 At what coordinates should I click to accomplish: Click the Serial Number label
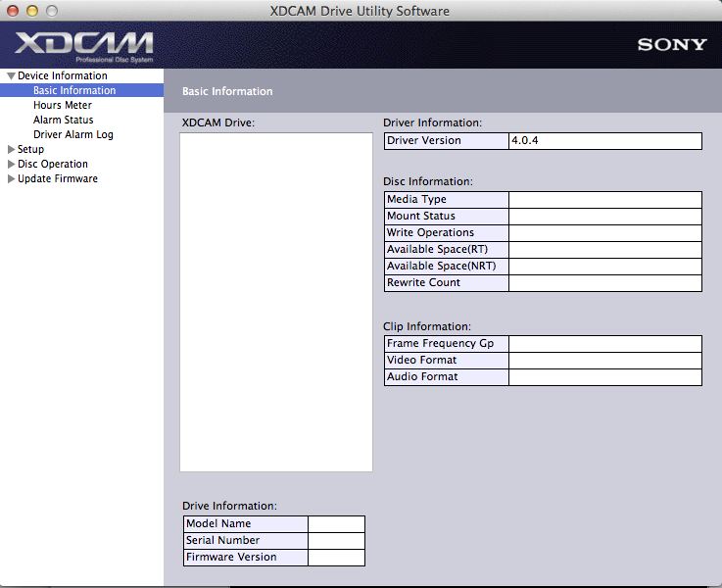[222, 540]
